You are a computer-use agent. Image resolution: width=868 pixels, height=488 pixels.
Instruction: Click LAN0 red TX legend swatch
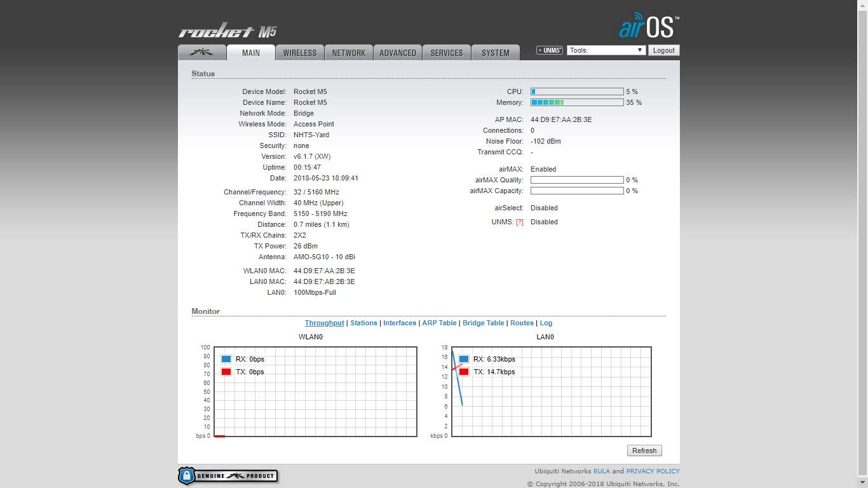coord(464,372)
